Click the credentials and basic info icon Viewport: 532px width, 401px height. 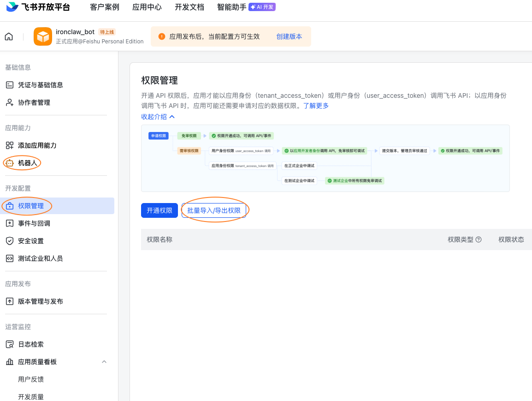click(10, 85)
